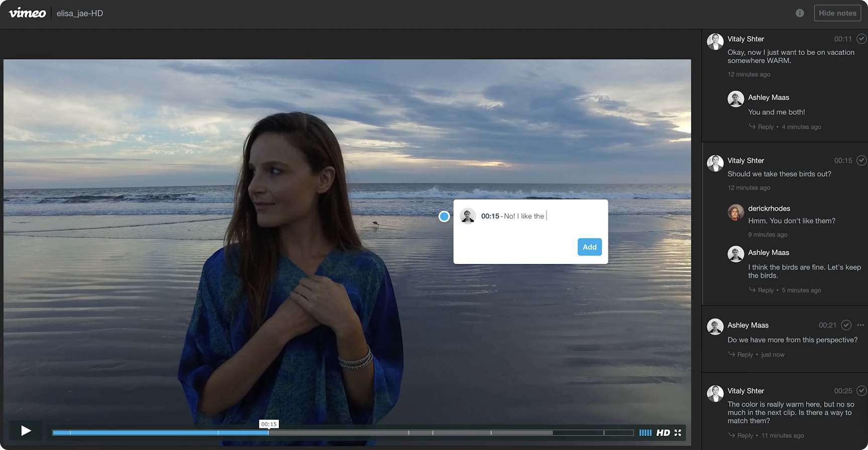Viewport: 868px width, 450px height.
Task: Reply to the 'color is really warm' note
Action: (741, 435)
